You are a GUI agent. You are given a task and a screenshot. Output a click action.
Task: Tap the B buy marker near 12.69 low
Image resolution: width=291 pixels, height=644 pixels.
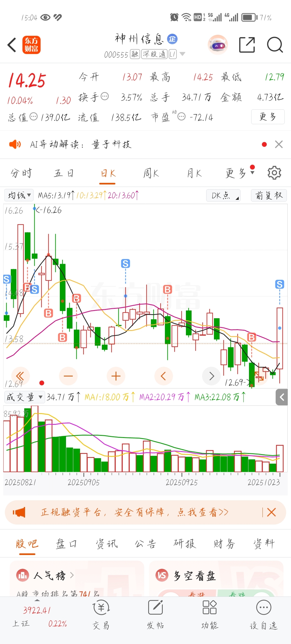(x=252, y=337)
